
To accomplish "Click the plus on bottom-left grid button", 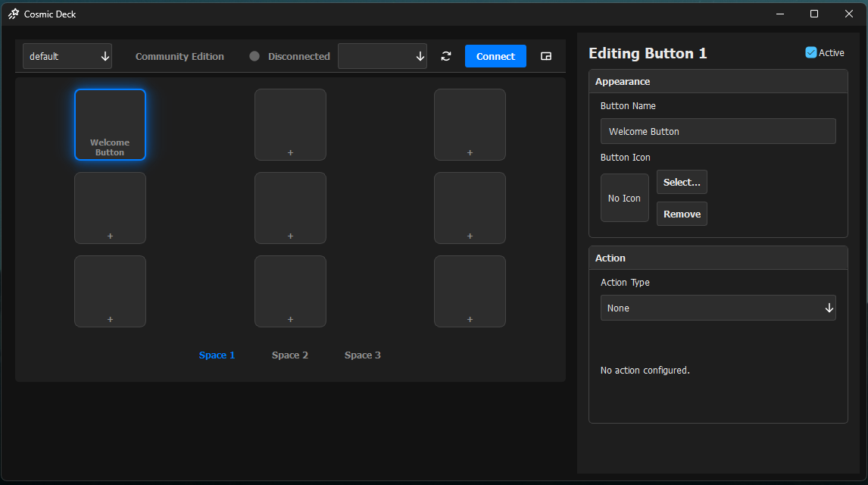I will (x=110, y=319).
